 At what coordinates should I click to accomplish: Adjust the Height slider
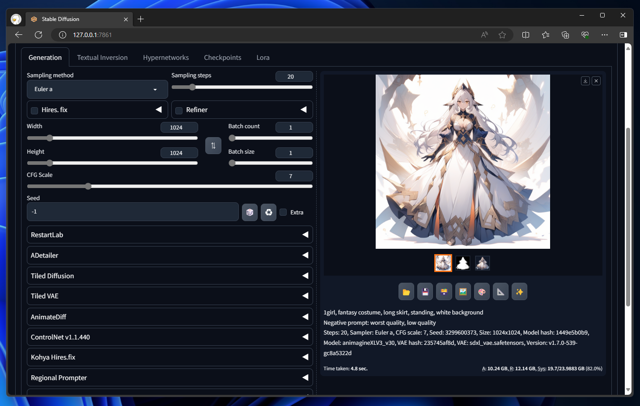[x=112, y=163]
